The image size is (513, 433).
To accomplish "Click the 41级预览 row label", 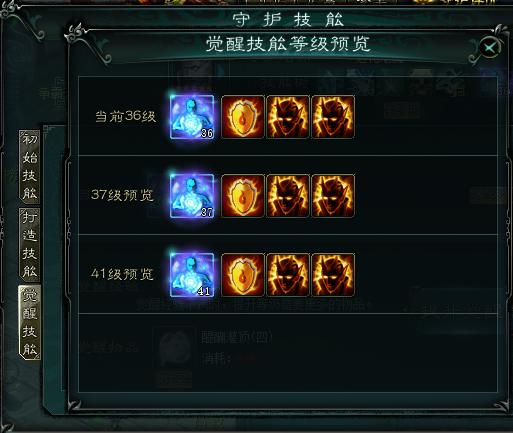I will coord(122,274).
